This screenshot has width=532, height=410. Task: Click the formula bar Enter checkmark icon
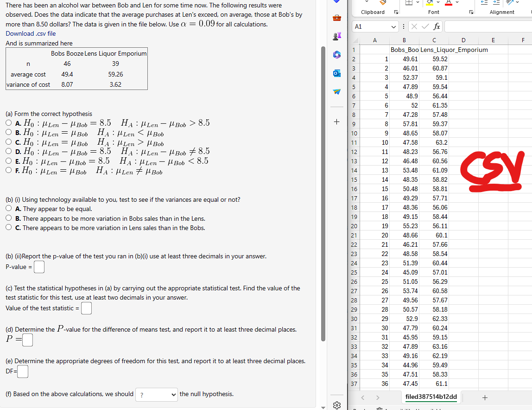tap(425, 26)
